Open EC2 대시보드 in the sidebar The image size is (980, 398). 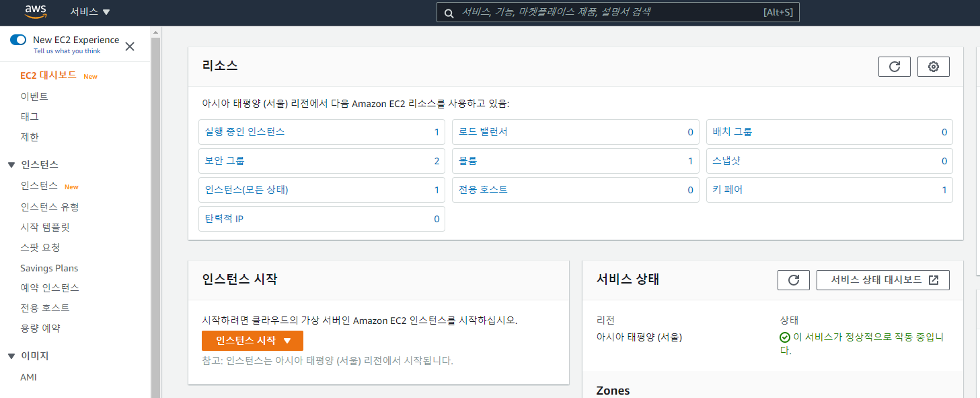[x=48, y=75]
